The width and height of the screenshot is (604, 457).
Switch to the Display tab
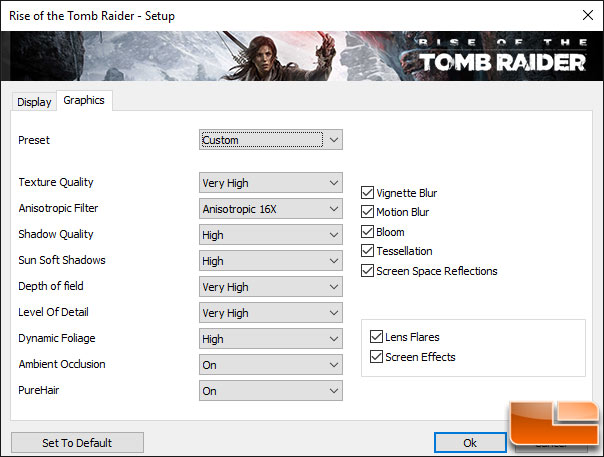[x=34, y=102]
